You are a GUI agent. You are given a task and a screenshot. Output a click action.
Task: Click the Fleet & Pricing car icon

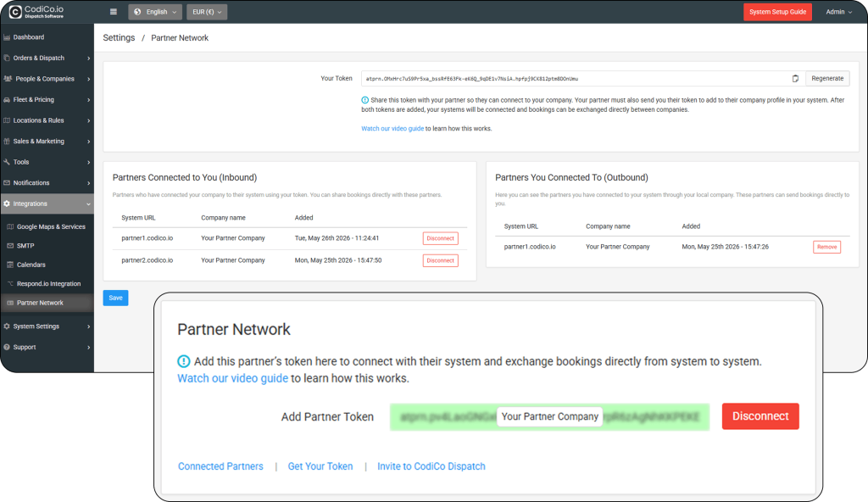coord(7,100)
